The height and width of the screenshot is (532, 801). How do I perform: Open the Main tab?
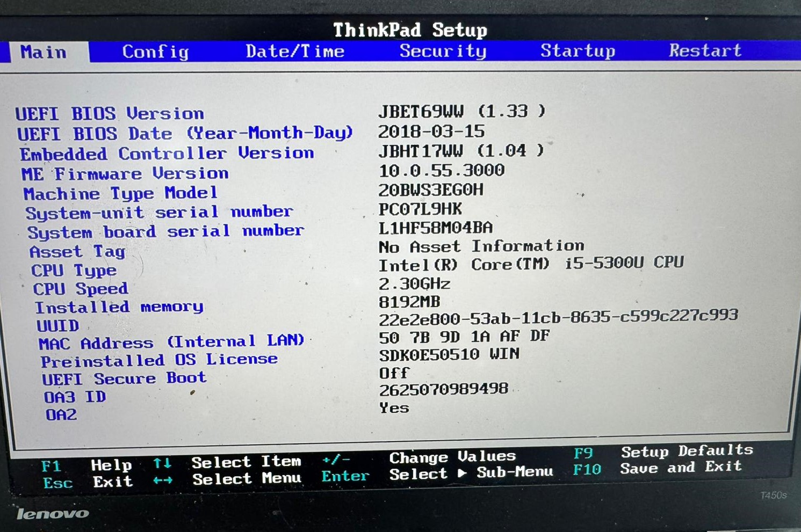tap(44, 52)
